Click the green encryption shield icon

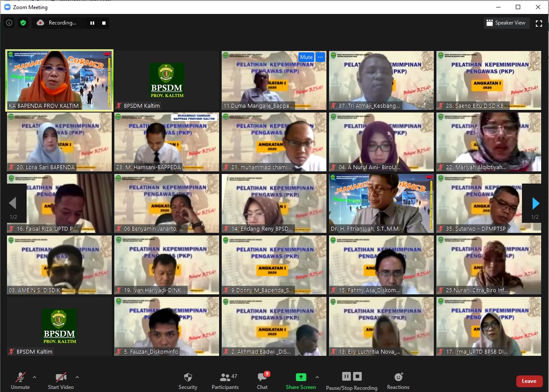click(23, 23)
